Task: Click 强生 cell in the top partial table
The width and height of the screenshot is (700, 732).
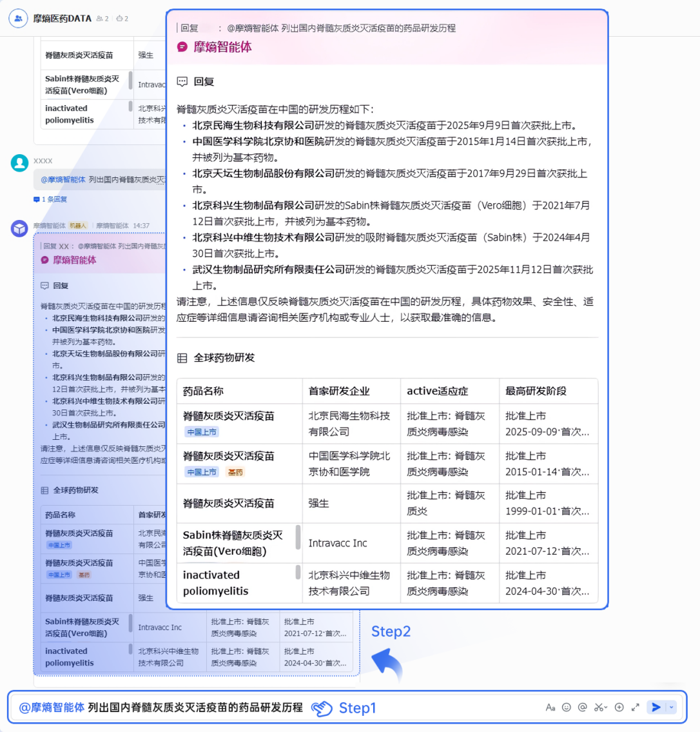Action: (x=150, y=55)
